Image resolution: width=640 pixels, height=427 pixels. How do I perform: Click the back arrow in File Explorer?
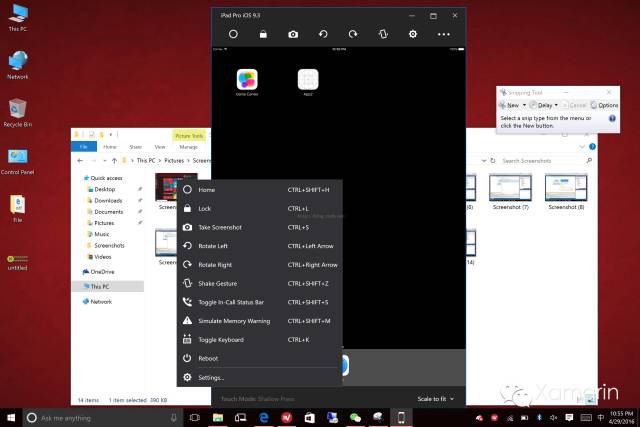tap(80, 161)
